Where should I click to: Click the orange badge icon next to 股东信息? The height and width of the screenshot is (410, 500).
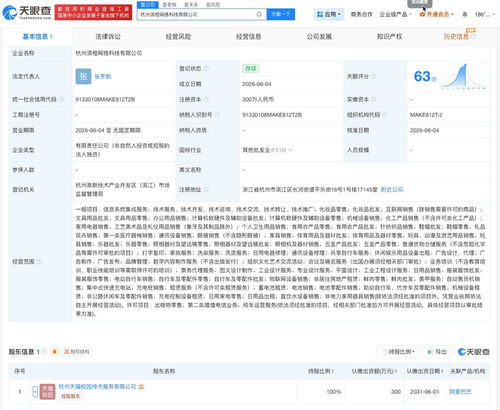point(54,352)
